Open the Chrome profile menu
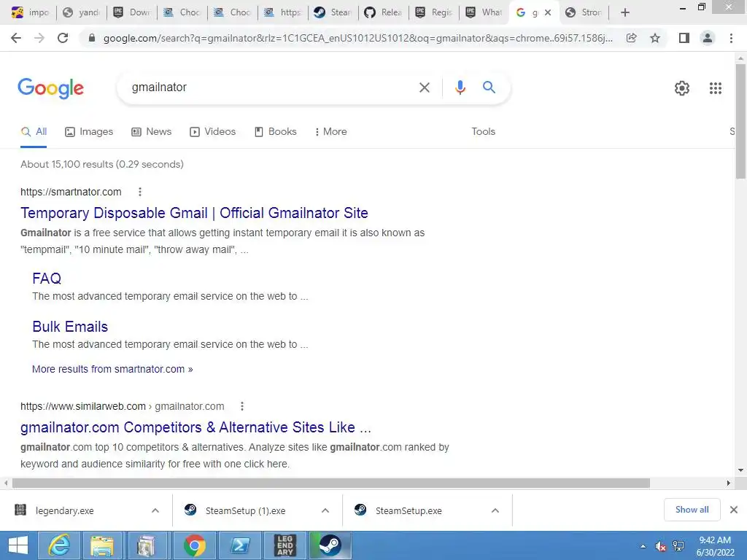The height and width of the screenshot is (560, 747). pos(708,38)
